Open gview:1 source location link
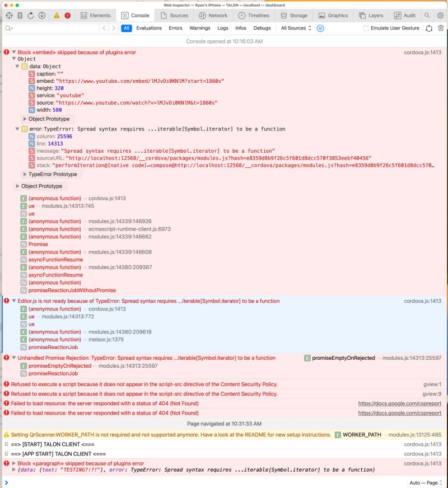448x488 pixels. click(x=432, y=384)
